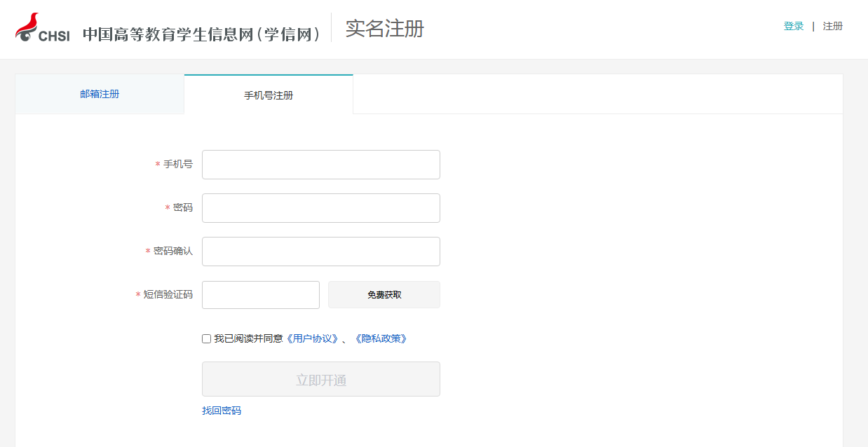This screenshot has height=447, width=868.
Task: Click the 立即开通 button
Action: pyautogui.click(x=321, y=379)
